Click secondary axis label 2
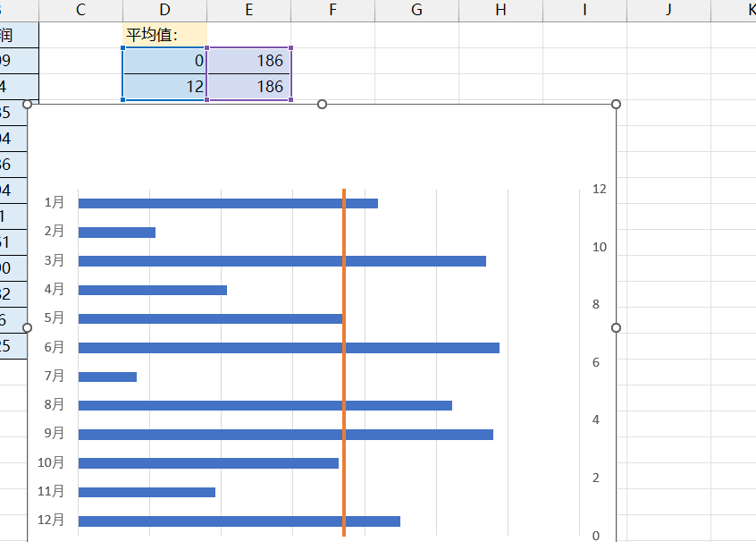The width and height of the screenshot is (756, 542). coord(596,478)
